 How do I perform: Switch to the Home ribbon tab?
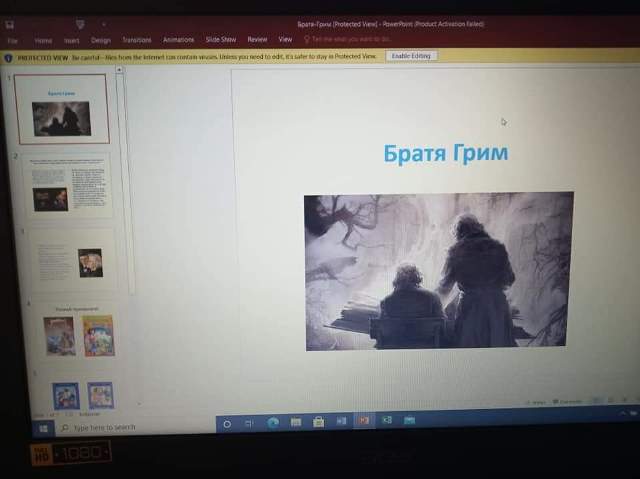[43, 41]
